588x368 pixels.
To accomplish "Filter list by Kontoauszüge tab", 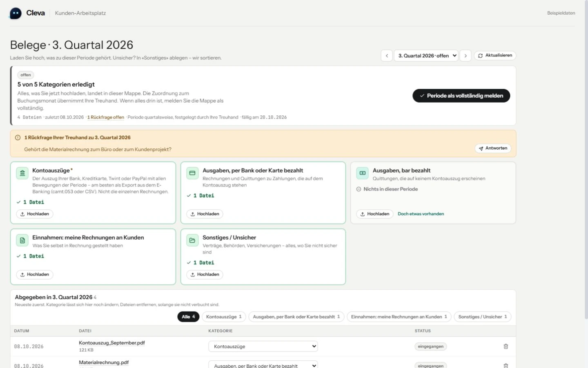I will [224, 317].
